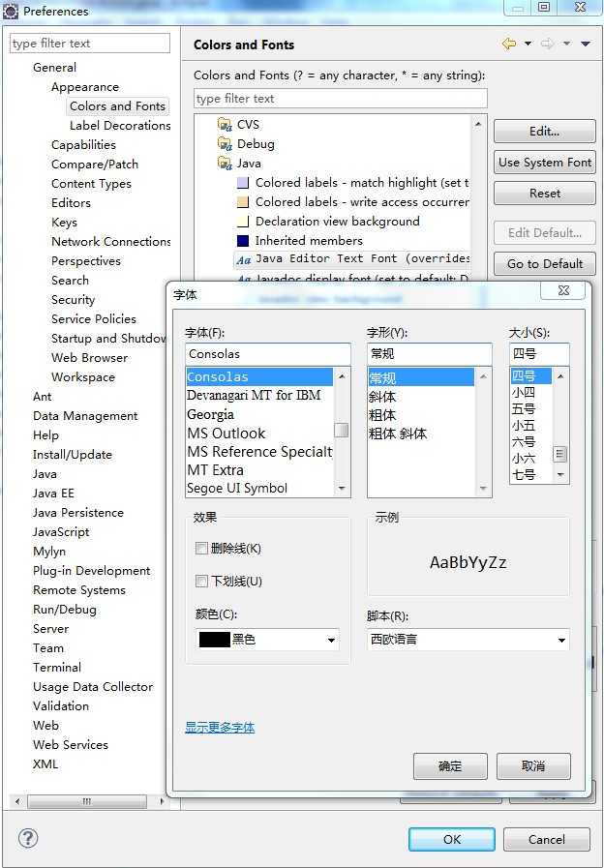Close the 字体 font dialog
Screen dimensions: 604x868
coord(563,290)
